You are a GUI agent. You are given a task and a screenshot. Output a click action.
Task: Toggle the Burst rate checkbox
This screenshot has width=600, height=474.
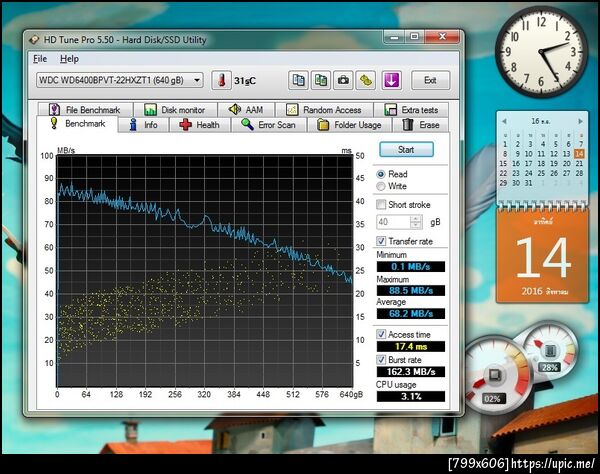(x=381, y=360)
